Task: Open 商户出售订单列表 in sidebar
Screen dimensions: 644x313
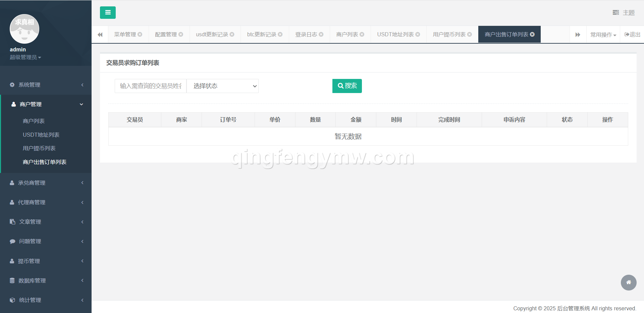Action: tap(45, 162)
